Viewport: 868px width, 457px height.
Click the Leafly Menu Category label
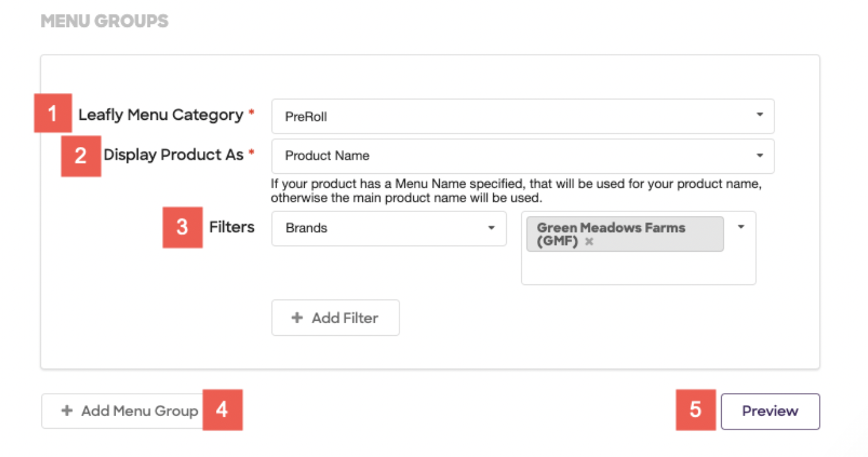(x=161, y=115)
